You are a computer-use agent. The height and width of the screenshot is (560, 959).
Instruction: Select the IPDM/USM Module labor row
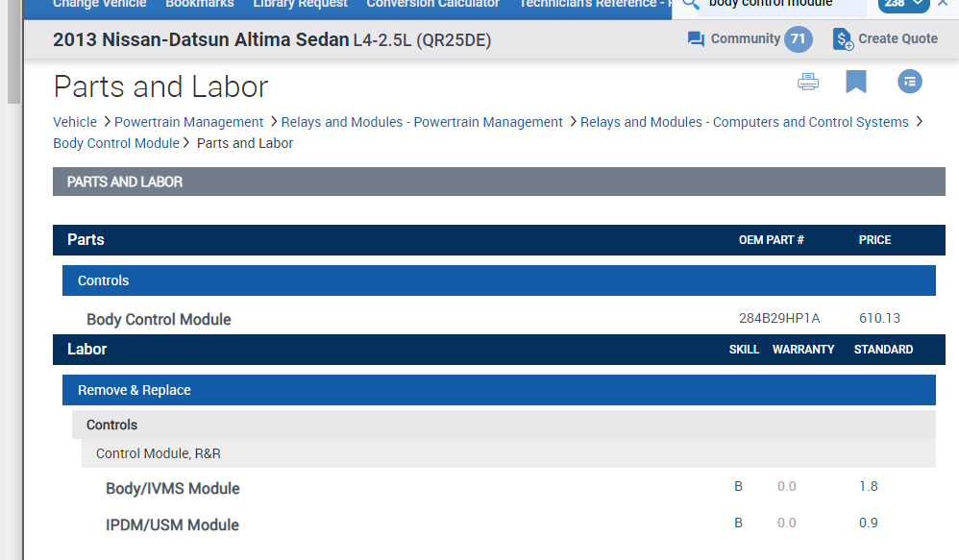[508, 523]
